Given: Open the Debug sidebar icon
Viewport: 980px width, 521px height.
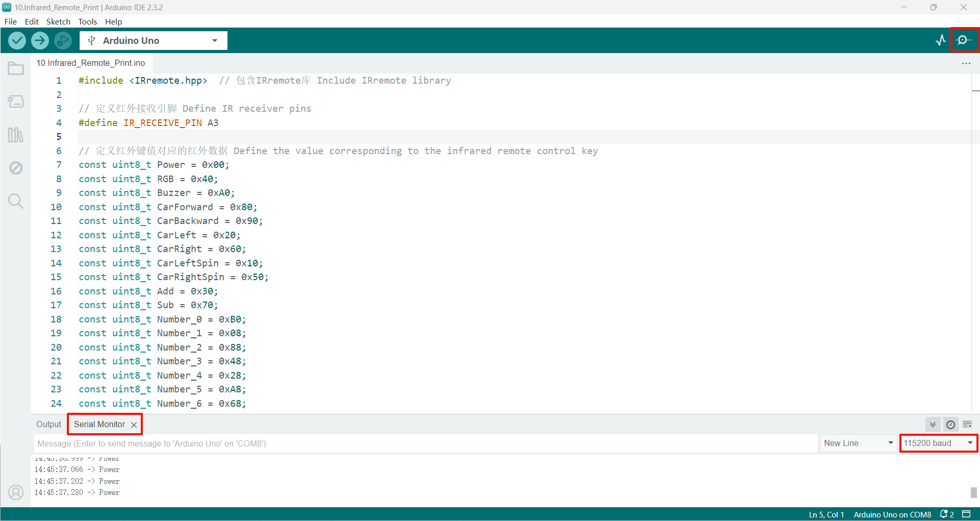Looking at the screenshot, I should [x=16, y=168].
